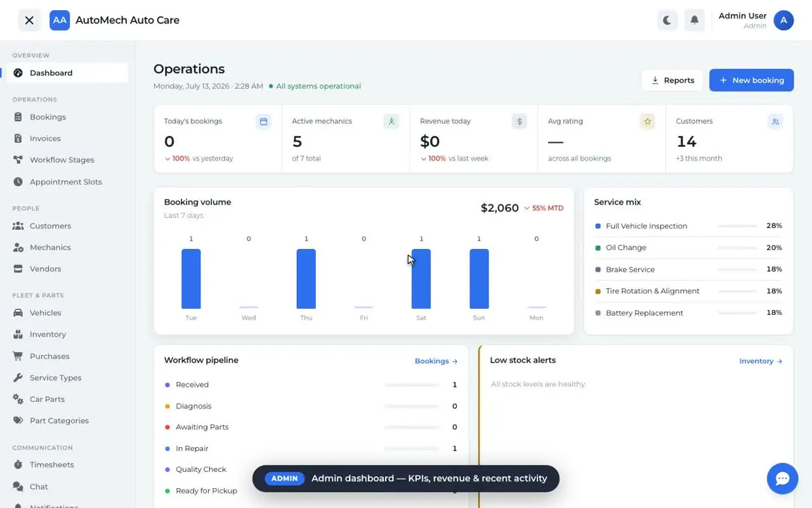Go to Bookings in sidebar
812x508 pixels.
click(67, 117)
